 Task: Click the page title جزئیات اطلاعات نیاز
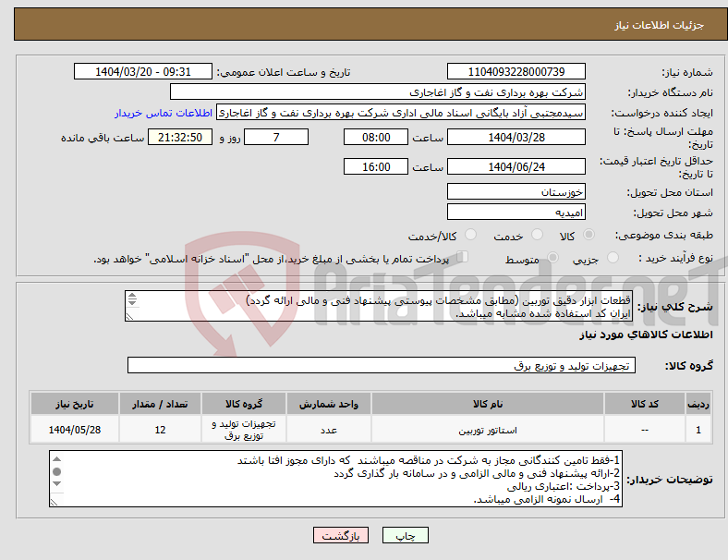pos(660,25)
